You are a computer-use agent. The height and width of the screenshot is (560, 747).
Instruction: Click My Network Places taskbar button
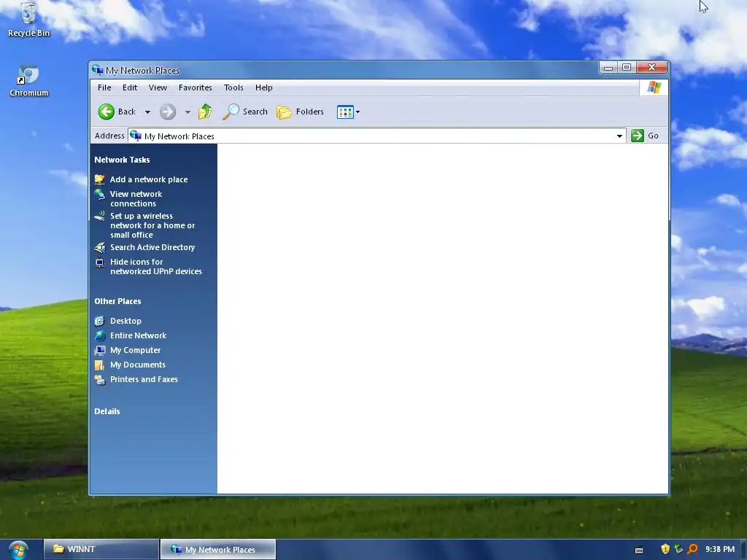[218, 549]
